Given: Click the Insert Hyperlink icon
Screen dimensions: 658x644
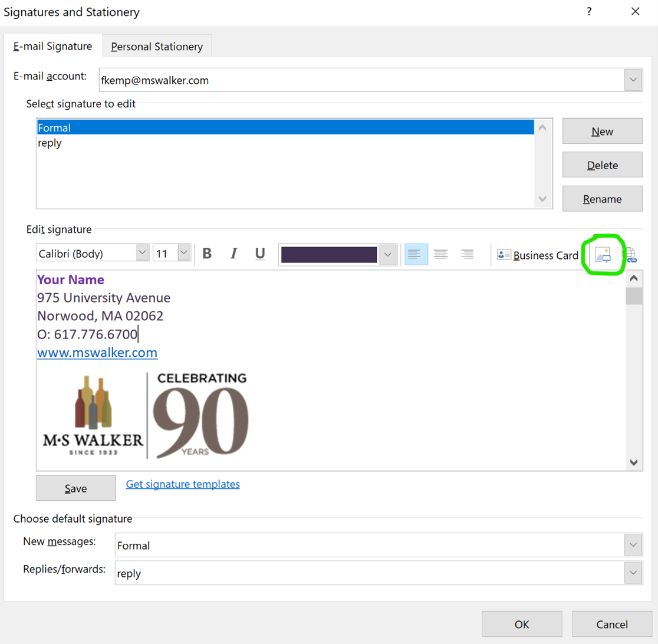Looking at the screenshot, I should [630, 254].
